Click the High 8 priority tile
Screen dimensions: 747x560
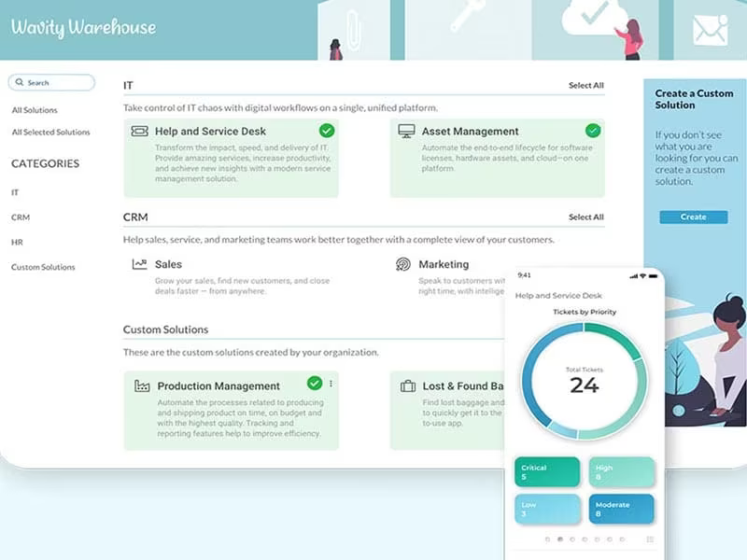(x=621, y=472)
